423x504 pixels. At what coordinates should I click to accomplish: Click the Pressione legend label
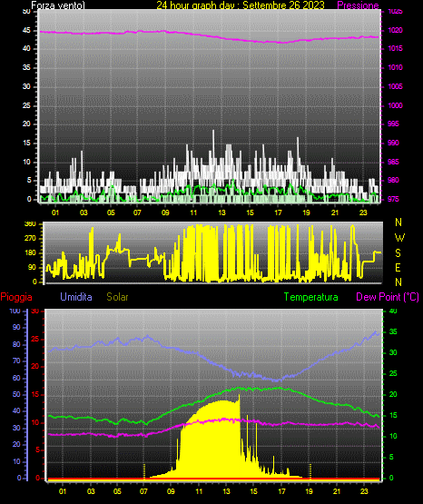[358, 5]
